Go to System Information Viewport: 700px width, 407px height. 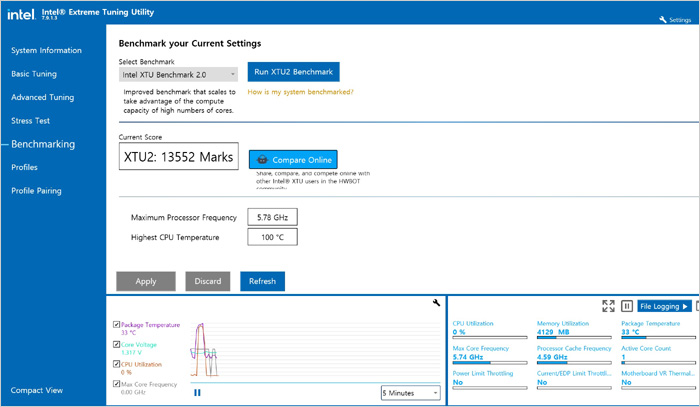[46, 50]
